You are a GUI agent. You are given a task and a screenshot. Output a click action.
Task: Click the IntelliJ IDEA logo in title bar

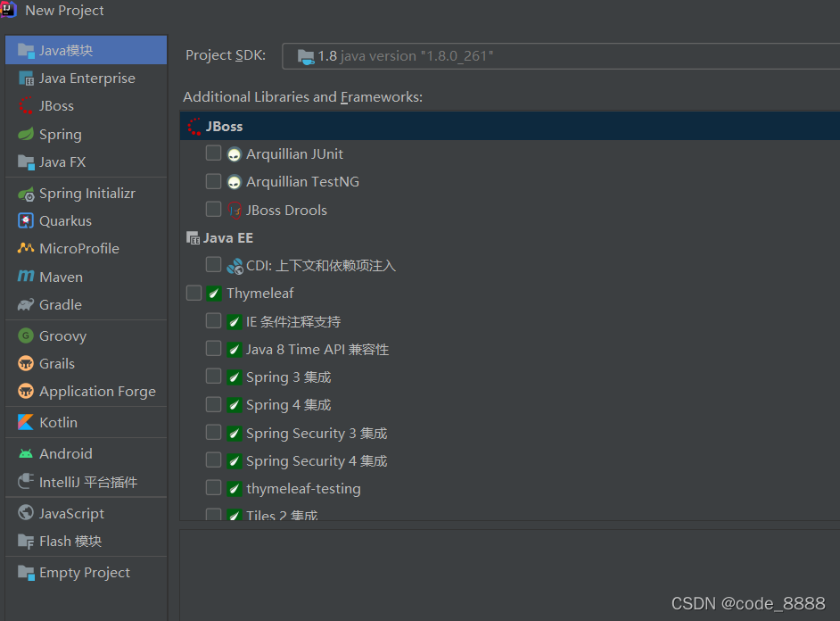8,10
